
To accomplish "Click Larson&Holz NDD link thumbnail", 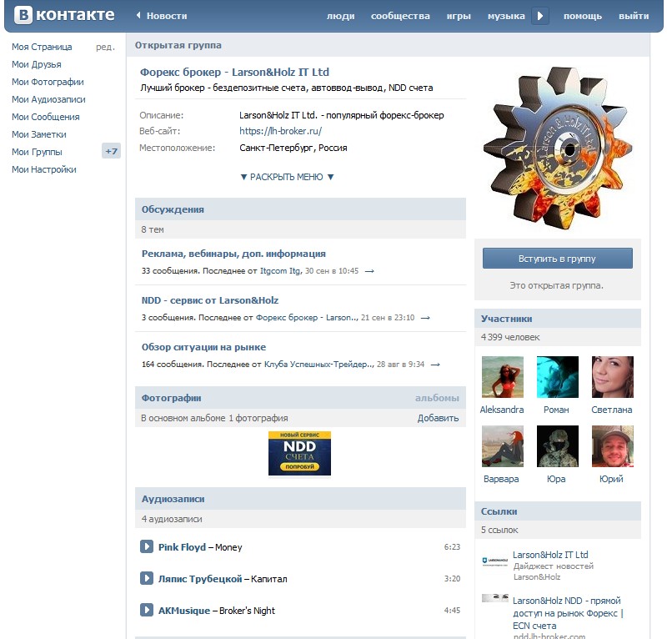I will pos(495,598).
